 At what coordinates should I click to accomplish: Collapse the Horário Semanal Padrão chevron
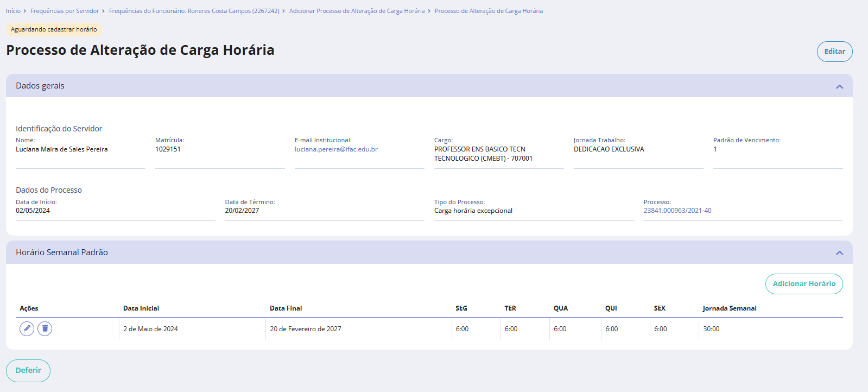click(839, 252)
